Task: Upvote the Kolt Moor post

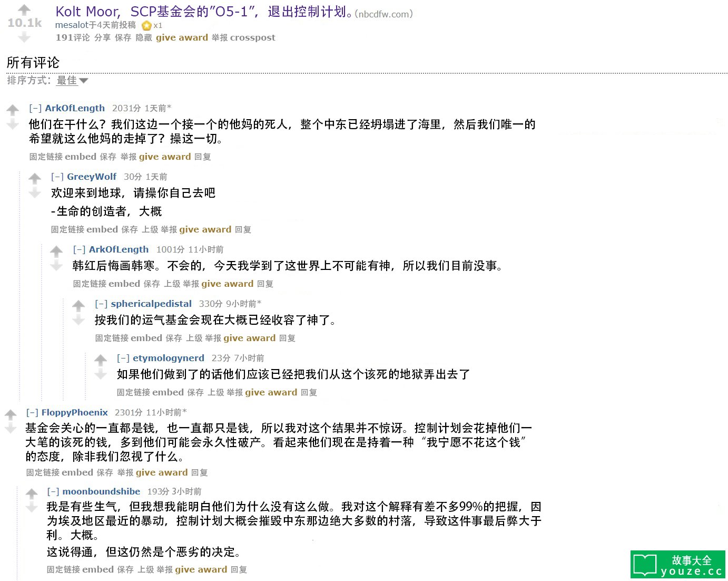Action: click(x=24, y=9)
